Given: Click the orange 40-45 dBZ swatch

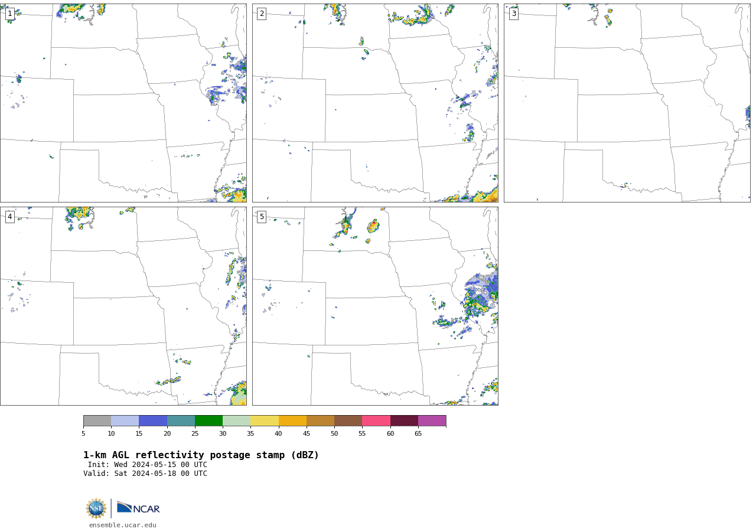Looking at the screenshot, I should click(x=292, y=421).
